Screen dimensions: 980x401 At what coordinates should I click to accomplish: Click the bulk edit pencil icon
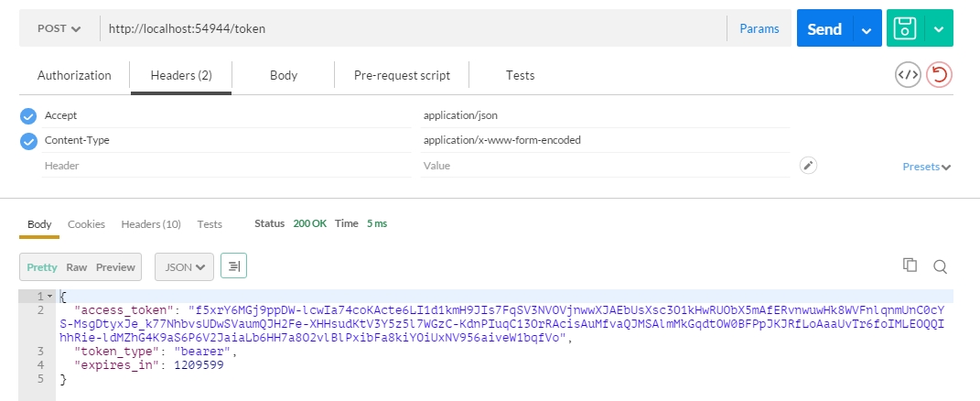point(808,165)
